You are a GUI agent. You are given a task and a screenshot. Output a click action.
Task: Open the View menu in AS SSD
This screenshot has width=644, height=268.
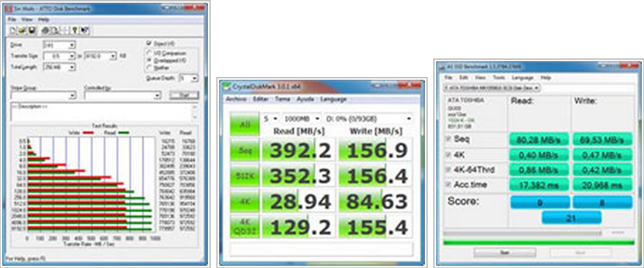[x=480, y=78]
